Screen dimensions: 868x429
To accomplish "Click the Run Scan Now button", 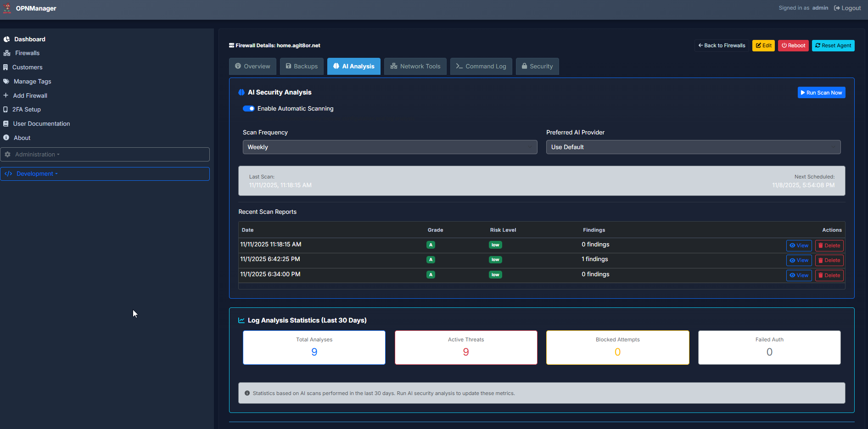I will pyautogui.click(x=821, y=93).
